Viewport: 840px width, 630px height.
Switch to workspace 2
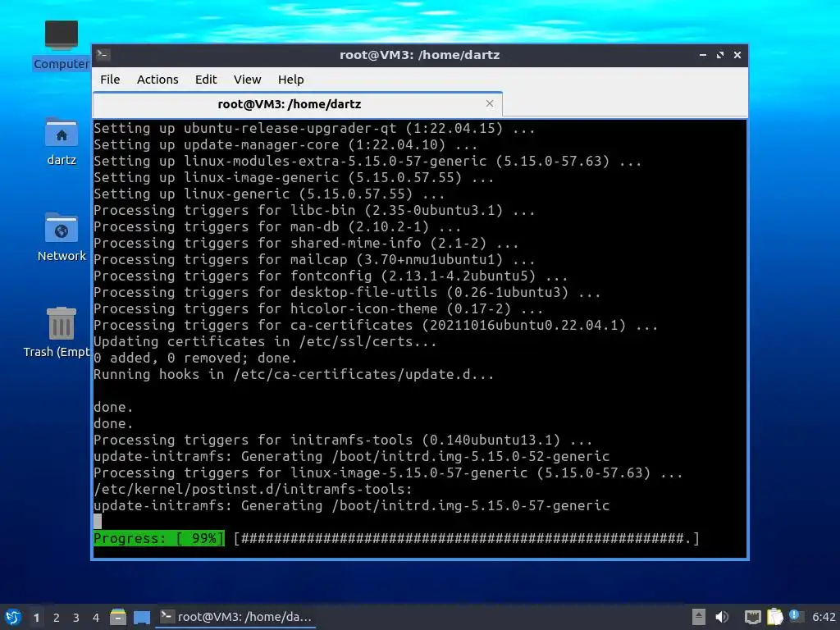57,618
